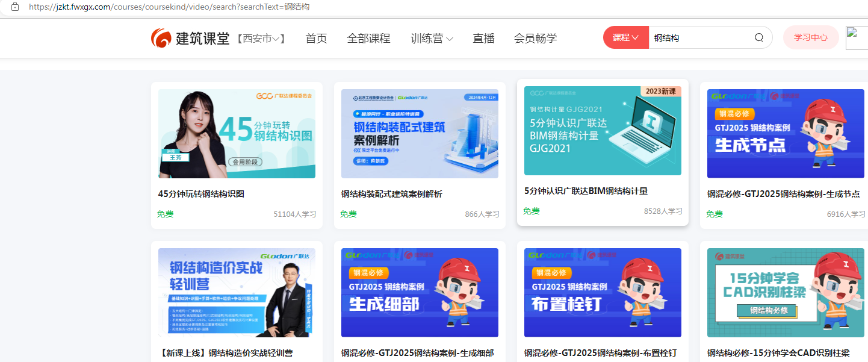Viewport: 868px width, 362px height.
Task: Open 全部课程 in navigation
Action: [x=368, y=38]
